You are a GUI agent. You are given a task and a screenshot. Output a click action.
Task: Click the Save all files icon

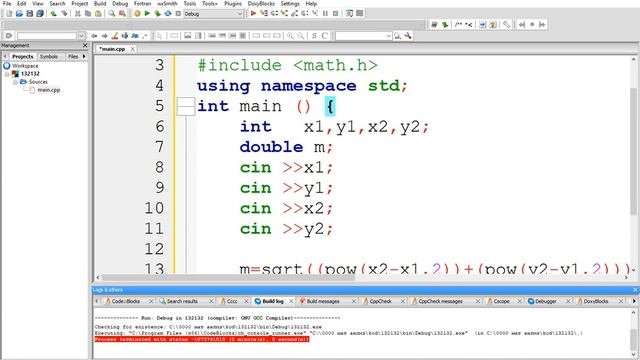tap(40, 13)
